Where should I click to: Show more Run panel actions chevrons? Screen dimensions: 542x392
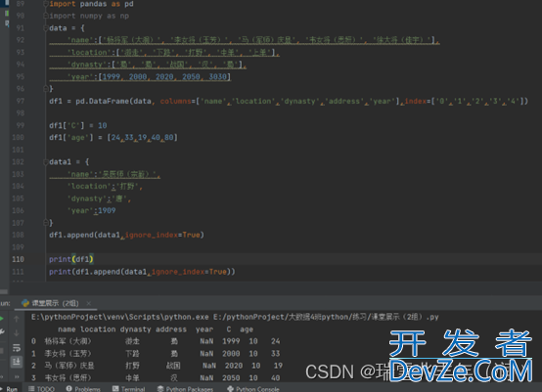pos(17,376)
